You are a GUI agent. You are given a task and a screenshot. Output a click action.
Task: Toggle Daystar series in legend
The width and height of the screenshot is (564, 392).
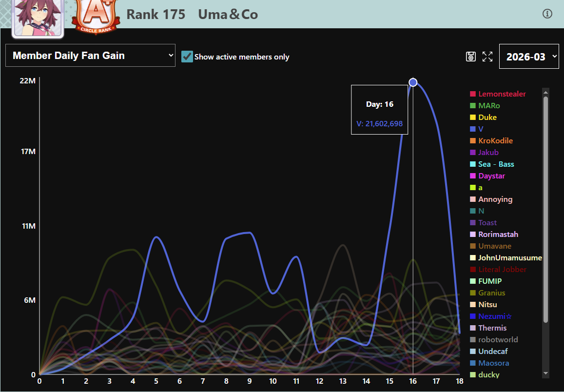(487, 176)
